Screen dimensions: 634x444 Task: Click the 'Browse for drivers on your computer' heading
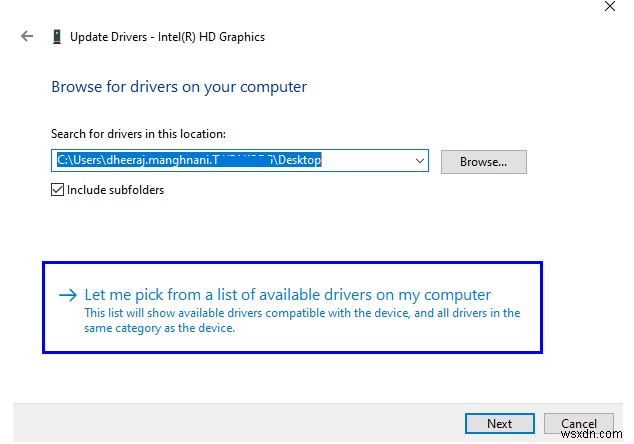coord(179,87)
